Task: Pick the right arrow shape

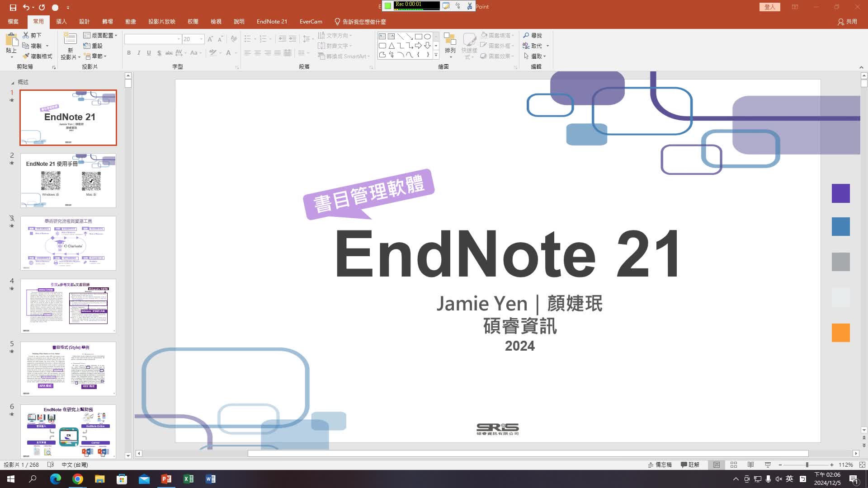Action: [418, 46]
